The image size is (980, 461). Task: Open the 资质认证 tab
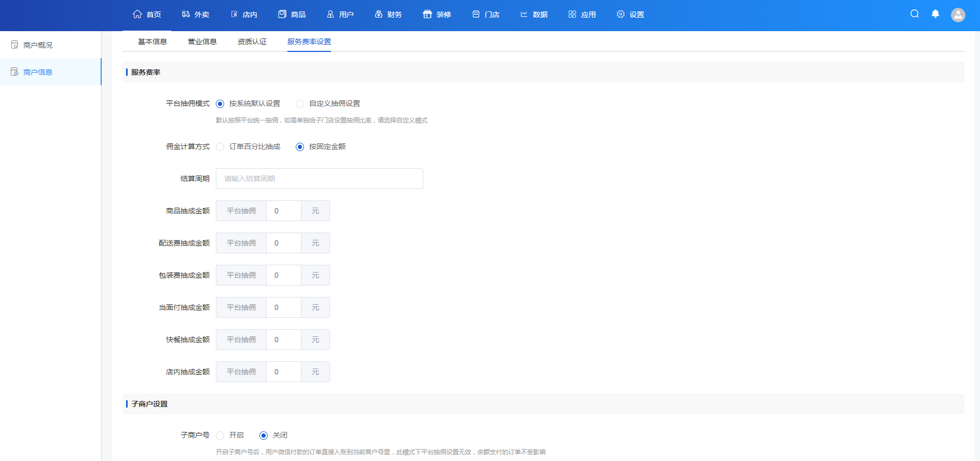252,42
